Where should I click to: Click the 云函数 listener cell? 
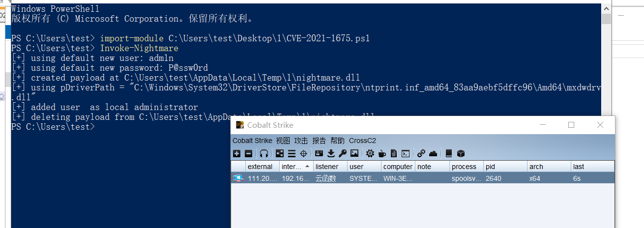tap(330, 178)
